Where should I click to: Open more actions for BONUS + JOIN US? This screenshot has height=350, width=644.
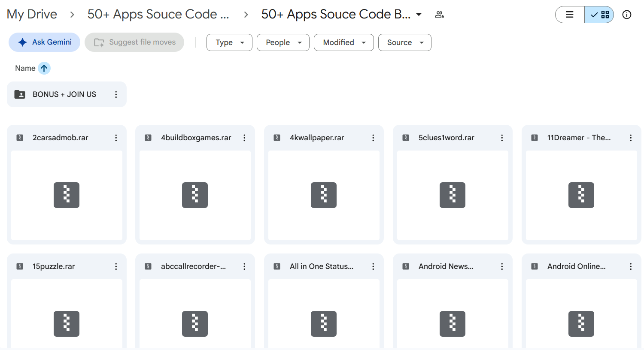(116, 94)
